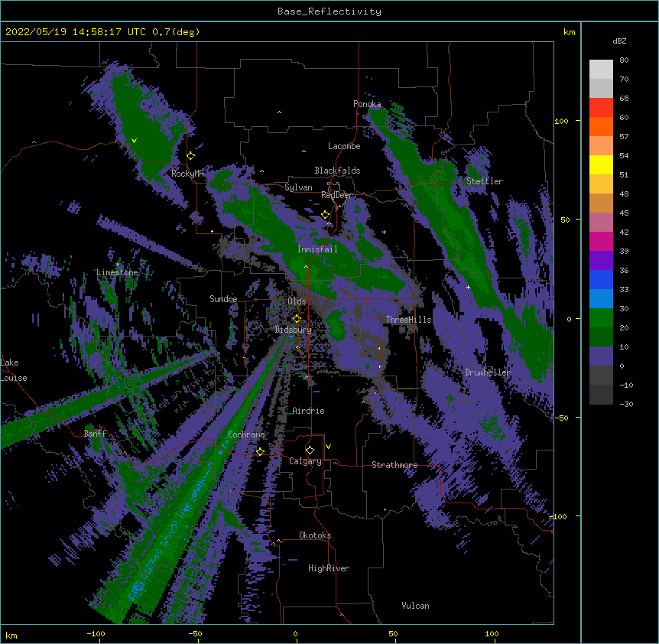Click the Strathmore label

(x=394, y=465)
